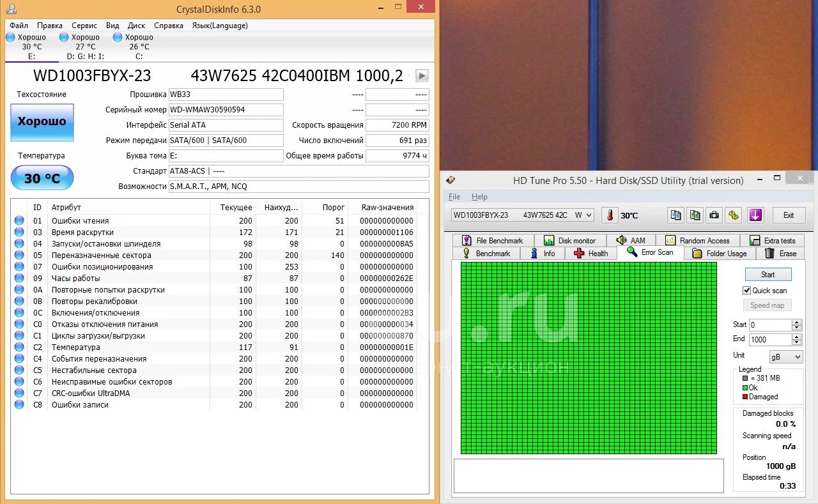
Task: Click the copy text to clipboard icon
Action: pyautogui.click(x=675, y=215)
